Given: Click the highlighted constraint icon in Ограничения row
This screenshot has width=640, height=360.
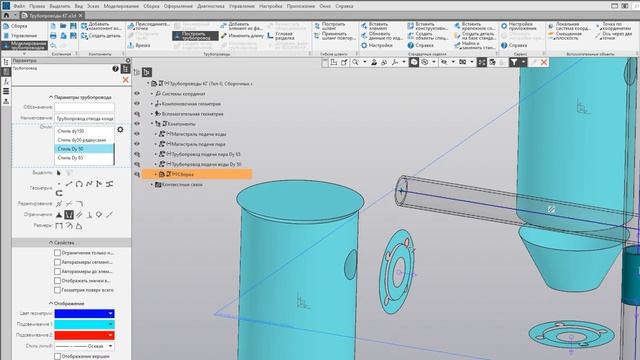Looking at the screenshot, I should point(69,214).
